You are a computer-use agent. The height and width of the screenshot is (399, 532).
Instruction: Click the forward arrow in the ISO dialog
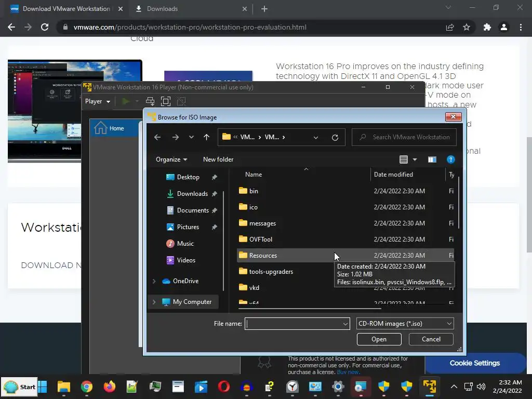[176, 137]
